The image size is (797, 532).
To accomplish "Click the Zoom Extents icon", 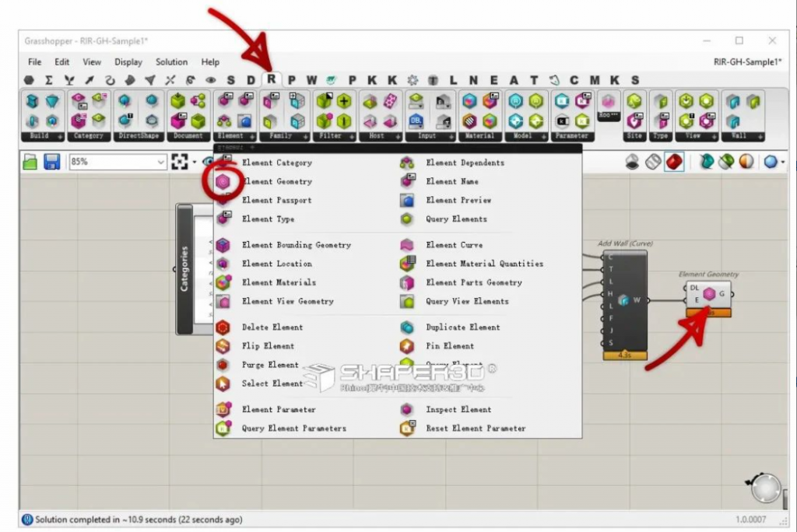I will (180, 162).
